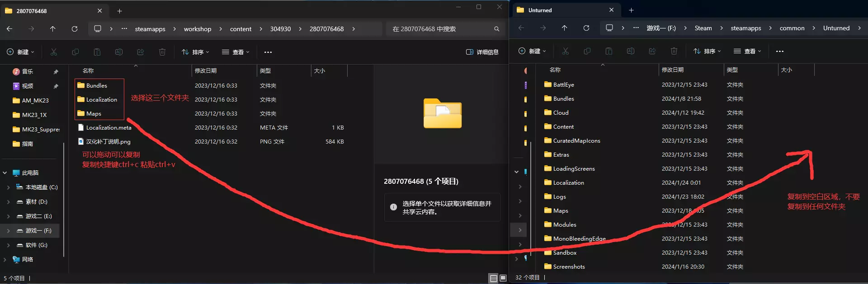Switch to large thumbnails view icon in status bar
Image resolution: width=868 pixels, height=284 pixels.
(x=503, y=278)
